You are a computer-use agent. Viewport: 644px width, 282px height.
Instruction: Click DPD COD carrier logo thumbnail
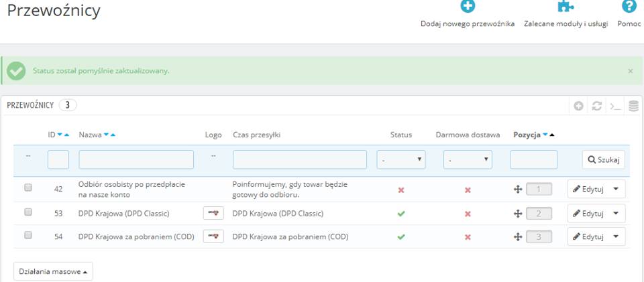[213, 236]
